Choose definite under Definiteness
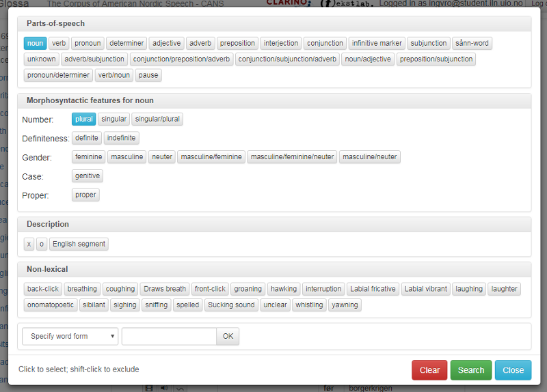The height and width of the screenshot is (392, 547). coord(87,138)
